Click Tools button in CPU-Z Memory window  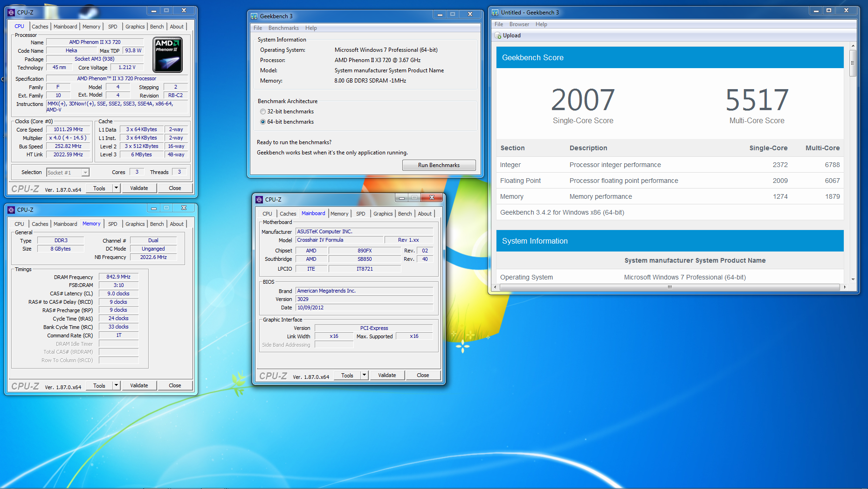coord(99,385)
